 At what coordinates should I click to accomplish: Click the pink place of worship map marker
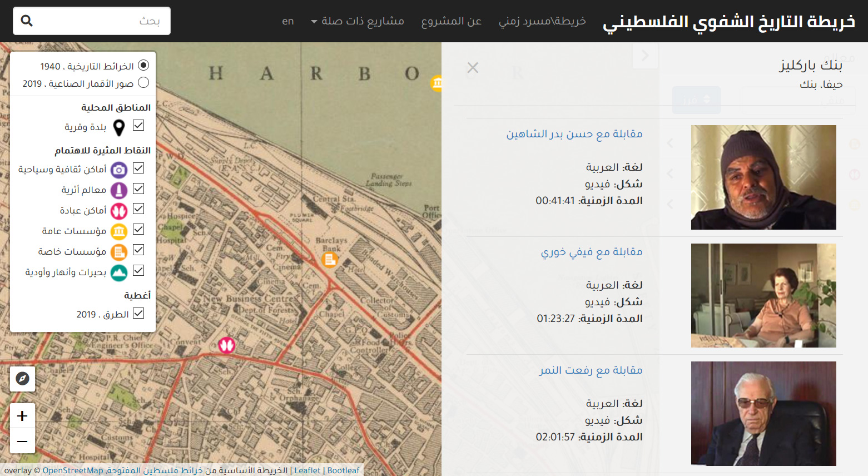[x=226, y=345]
